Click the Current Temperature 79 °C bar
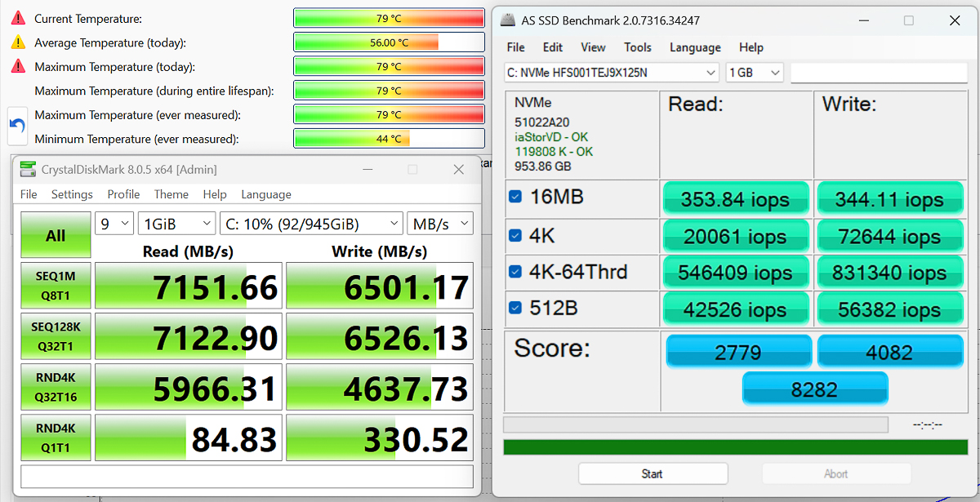Viewport: 980px width, 502px height. (389, 18)
